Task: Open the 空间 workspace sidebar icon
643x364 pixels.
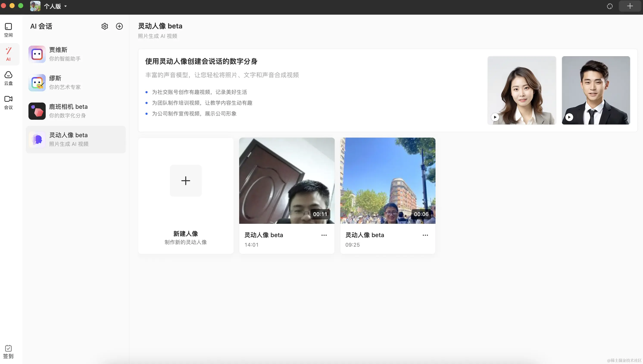Action: click(x=8, y=30)
